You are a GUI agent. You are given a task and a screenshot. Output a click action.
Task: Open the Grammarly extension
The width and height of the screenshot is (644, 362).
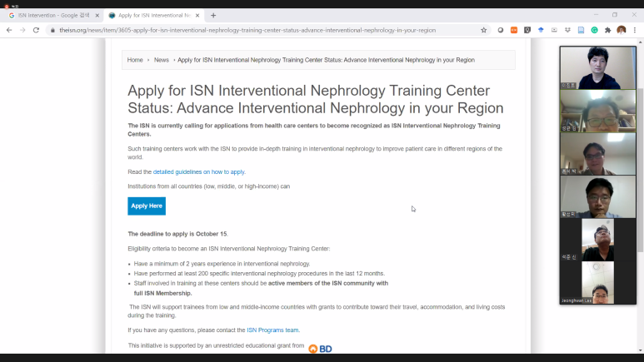point(594,30)
